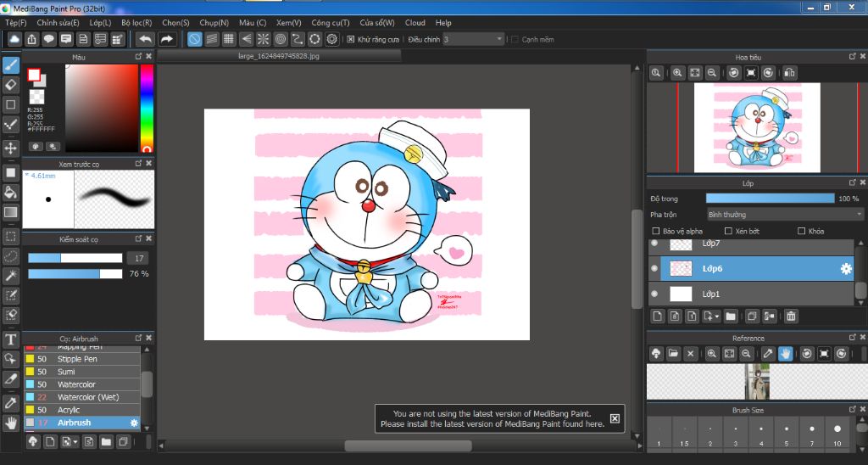Toggle visibility of Lớp1 layer

pos(655,294)
